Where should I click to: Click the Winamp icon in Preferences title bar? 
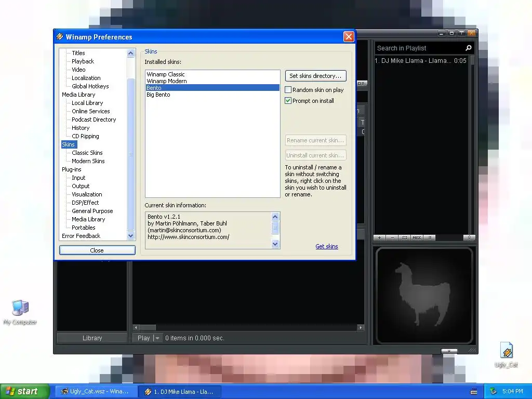point(60,37)
